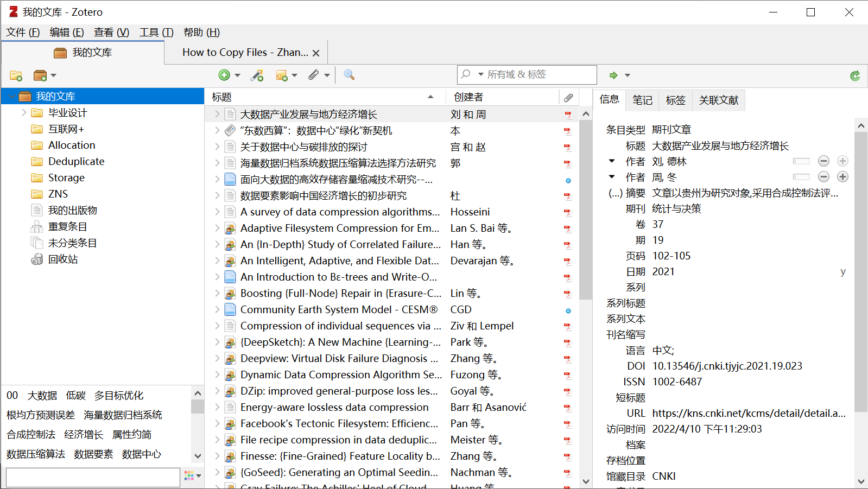868x489 pixels.
Task: Open the 文件 (F) menu
Action: click(23, 33)
